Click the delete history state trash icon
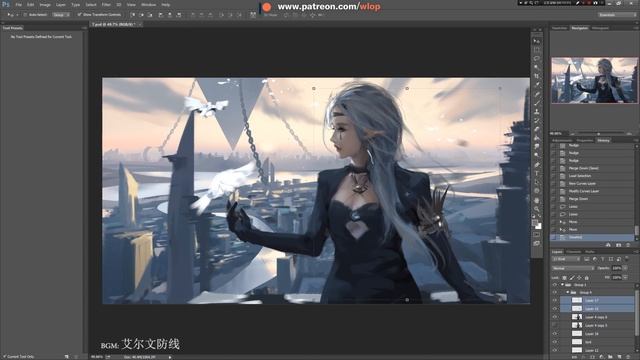 tap(628, 245)
